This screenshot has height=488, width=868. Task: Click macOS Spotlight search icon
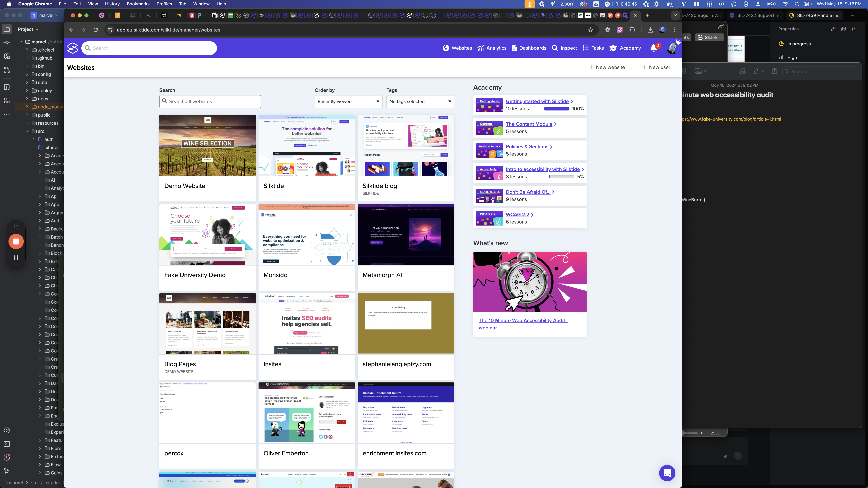click(797, 4)
